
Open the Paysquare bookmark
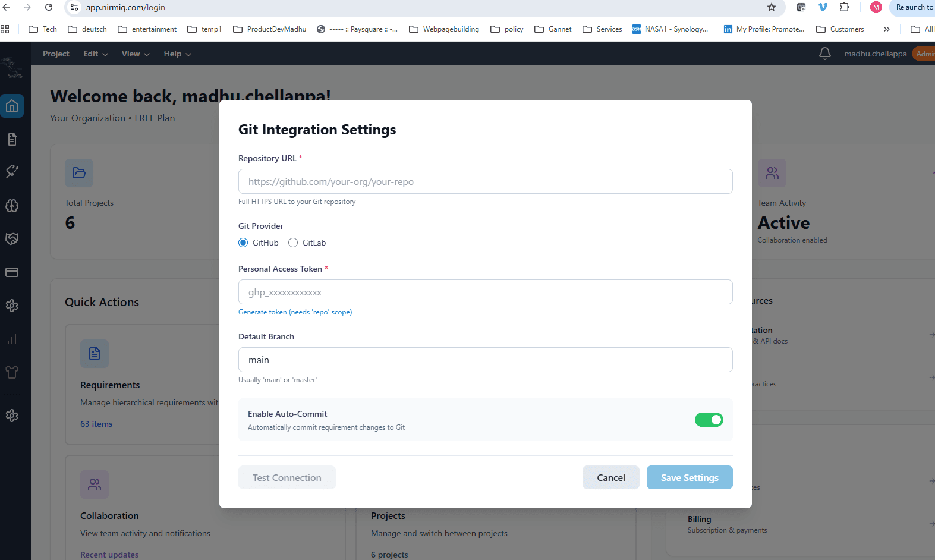coord(357,29)
